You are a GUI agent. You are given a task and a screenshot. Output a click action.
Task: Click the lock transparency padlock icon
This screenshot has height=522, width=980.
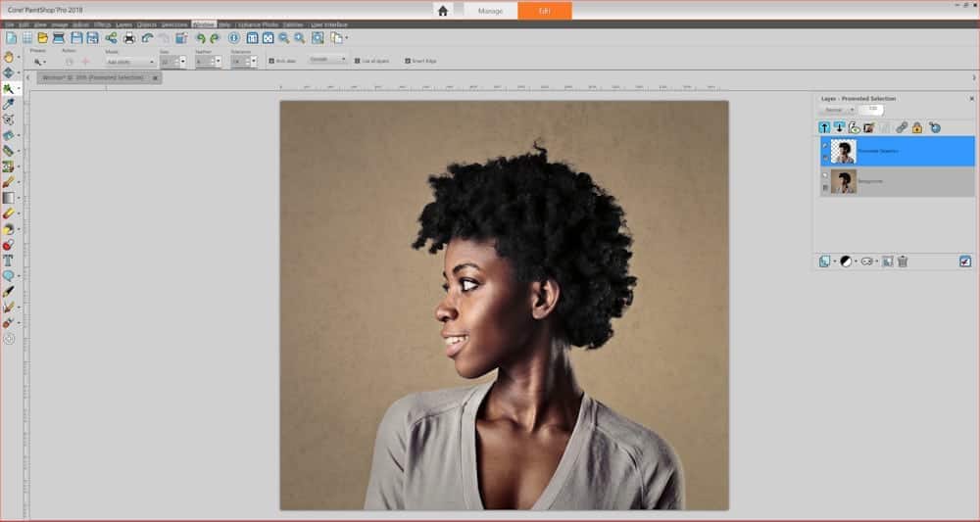[917, 127]
